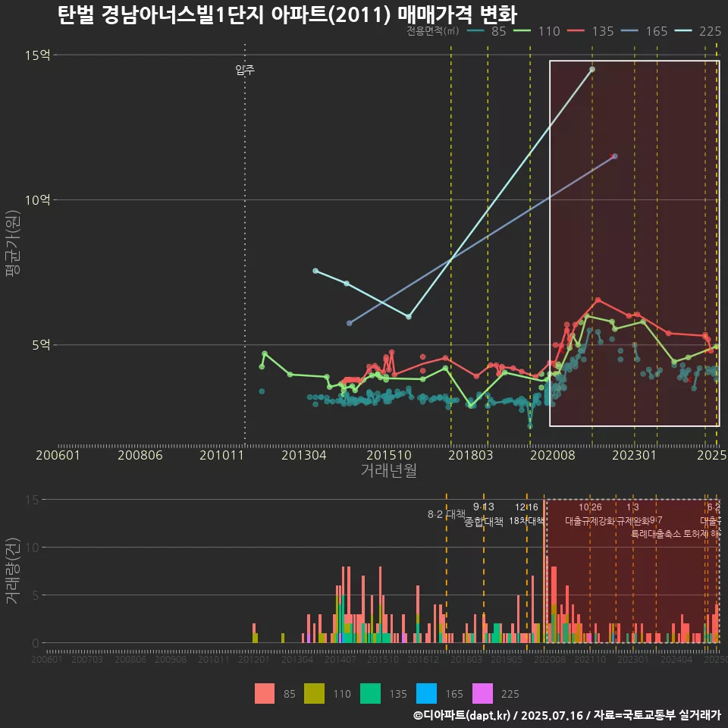Click the 12·16 18차대책 policy label
This screenshot has height=728, width=728.
click(x=526, y=514)
